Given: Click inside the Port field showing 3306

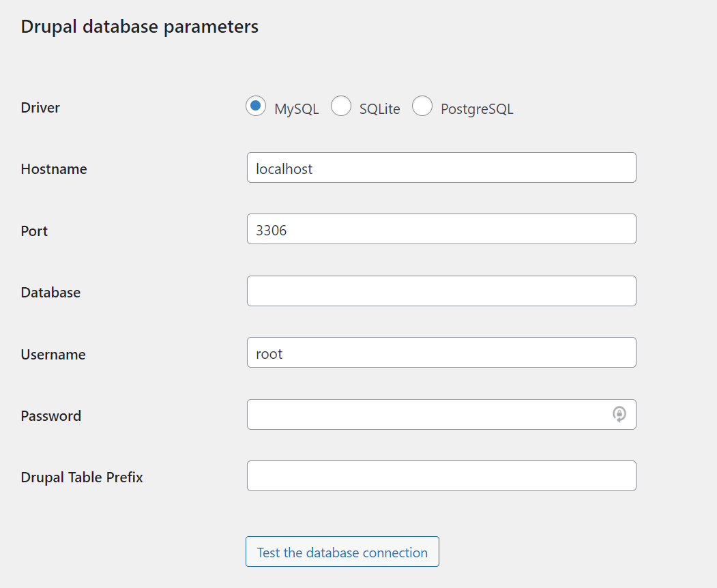Looking at the screenshot, I should pos(441,229).
